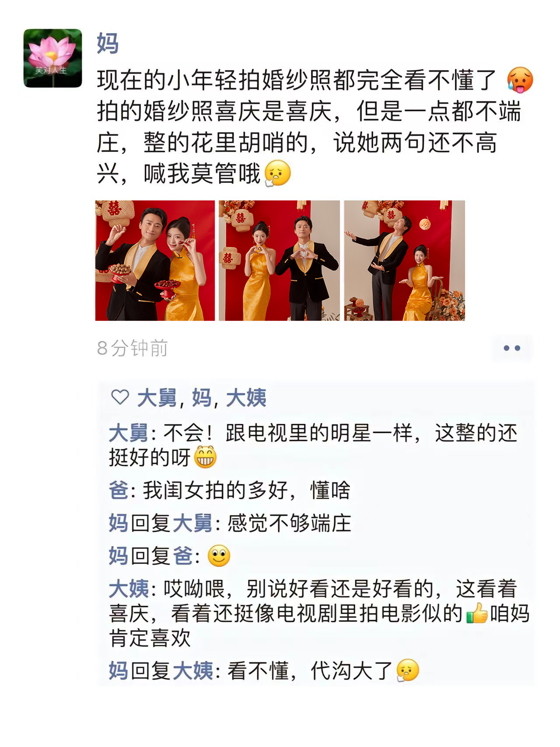Click the hot face emoji in post

[520, 80]
